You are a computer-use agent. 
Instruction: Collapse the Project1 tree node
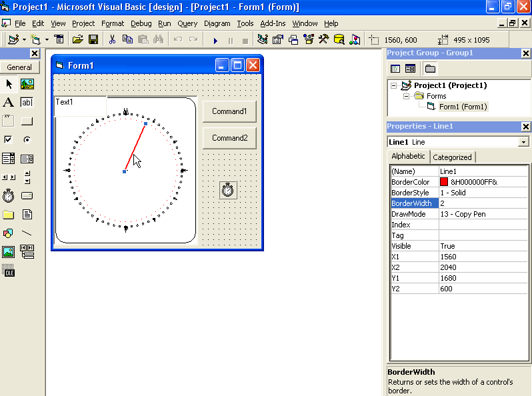pyautogui.click(x=393, y=85)
